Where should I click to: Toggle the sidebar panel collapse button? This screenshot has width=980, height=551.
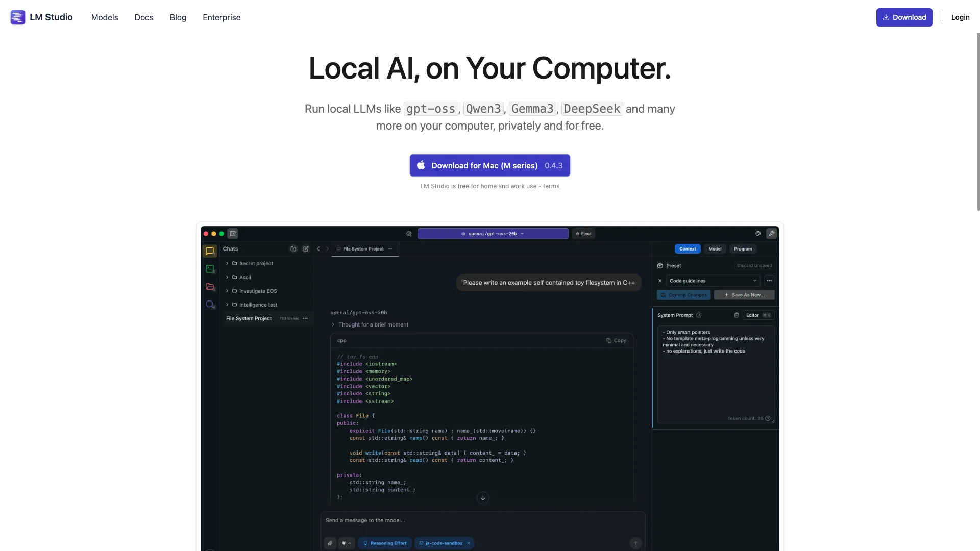pyautogui.click(x=233, y=234)
